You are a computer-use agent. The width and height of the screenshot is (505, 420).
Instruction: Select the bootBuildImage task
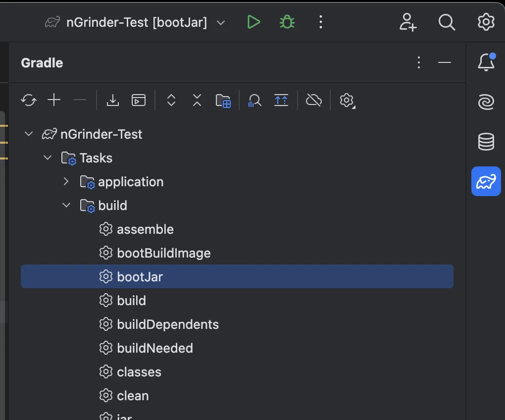237,253
